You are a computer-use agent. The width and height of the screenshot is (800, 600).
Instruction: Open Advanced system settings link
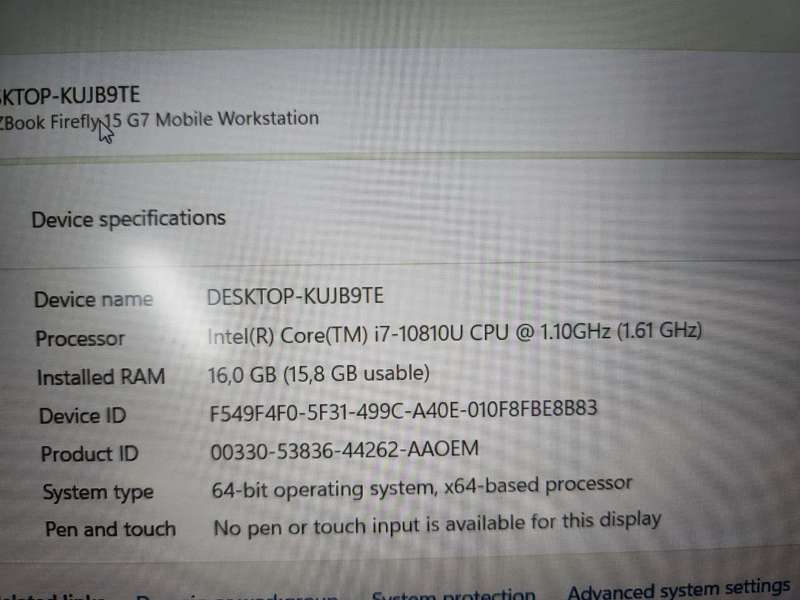[679, 589]
